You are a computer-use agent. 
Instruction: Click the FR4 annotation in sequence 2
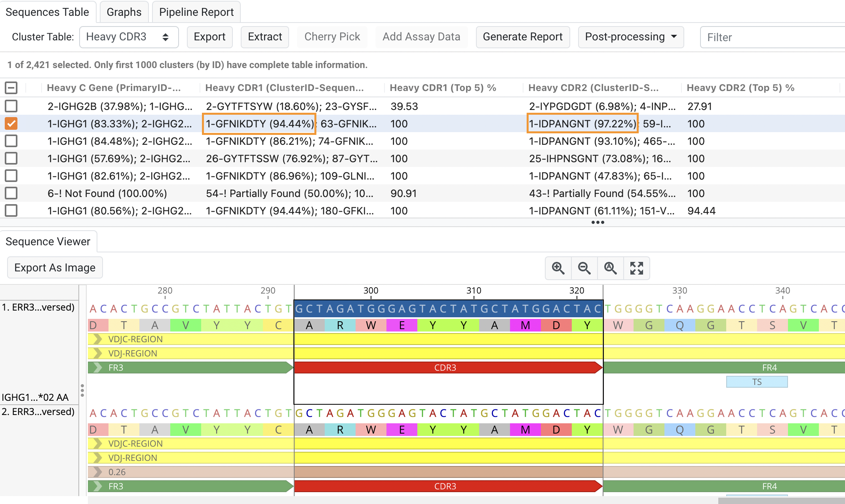[x=724, y=486]
